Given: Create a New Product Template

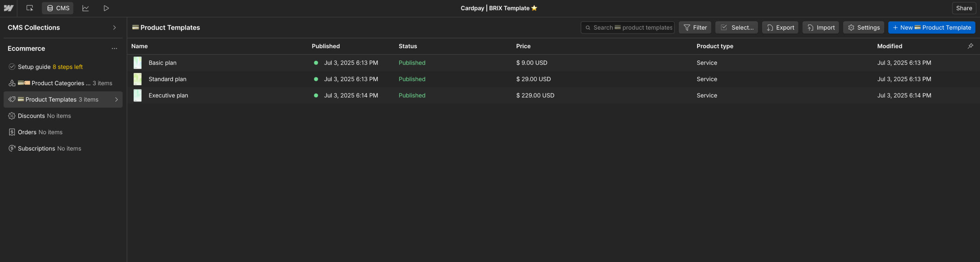Looking at the screenshot, I should click(x=931, y=27).
